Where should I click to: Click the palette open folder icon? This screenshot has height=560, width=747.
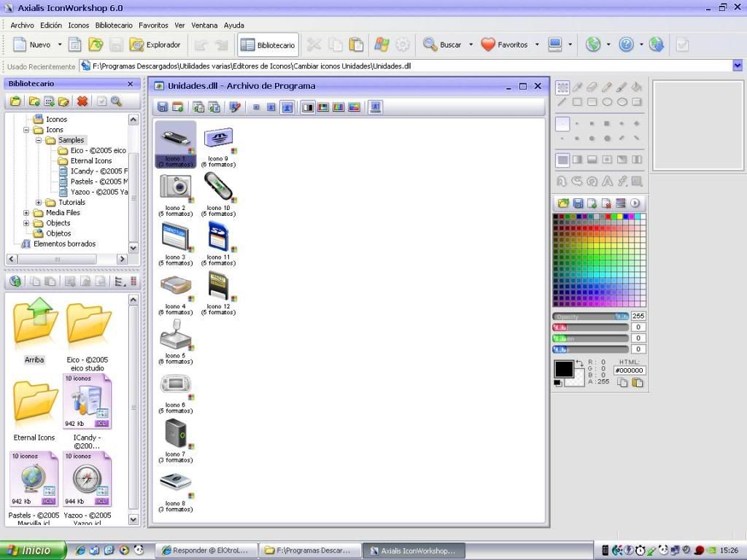[563, 203]
